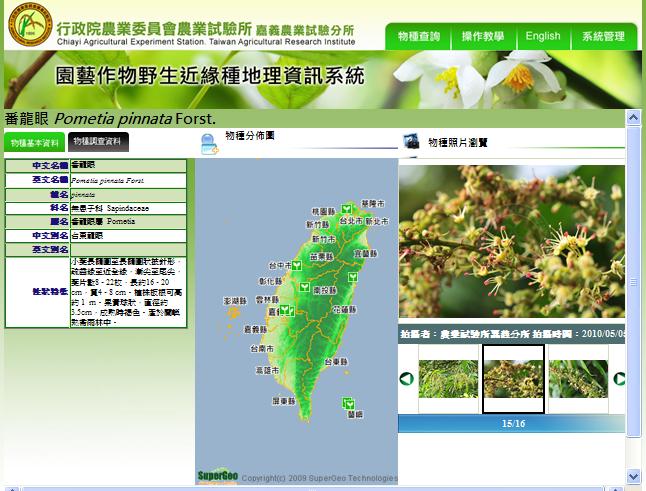This screenshot has height=491, width=646.
Task: Select the third photo thumbnail in strip
Action: pyautogui.click(x=578, y=379)
